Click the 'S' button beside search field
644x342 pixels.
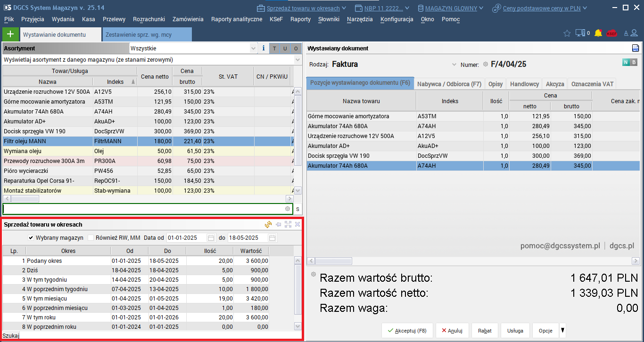coord(297,209)
